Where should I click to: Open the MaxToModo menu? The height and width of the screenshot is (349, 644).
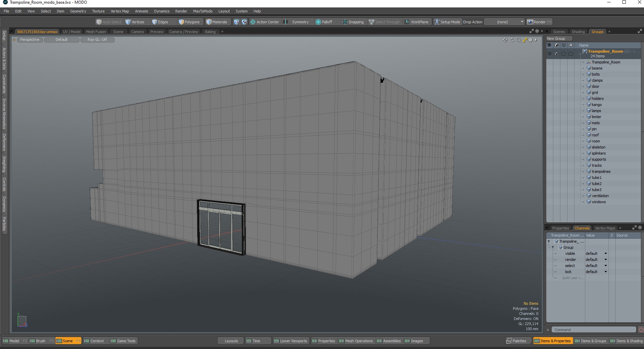click(203, 11)
